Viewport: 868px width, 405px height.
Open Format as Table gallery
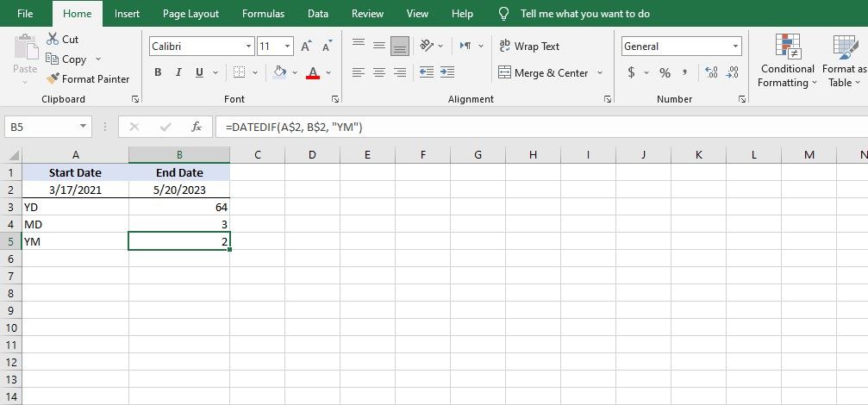point(845,61)
